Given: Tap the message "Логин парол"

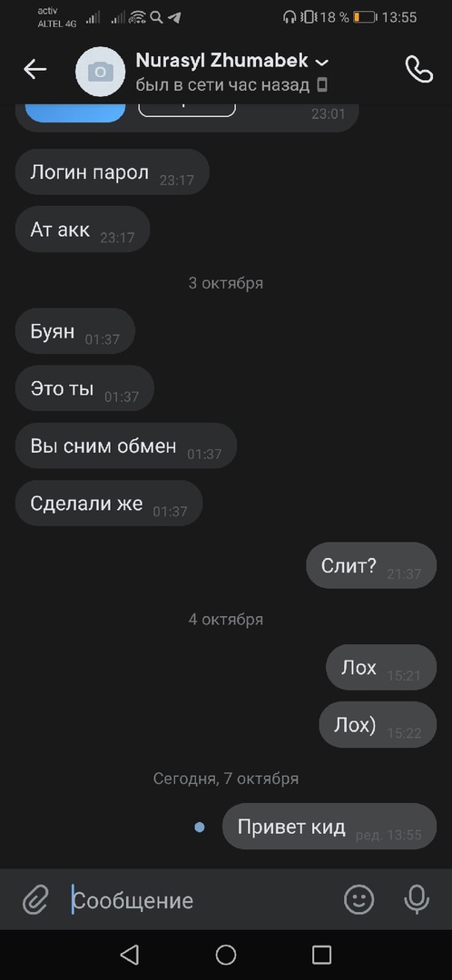Looking at the screenshot, I should click(x=112, y=171).
